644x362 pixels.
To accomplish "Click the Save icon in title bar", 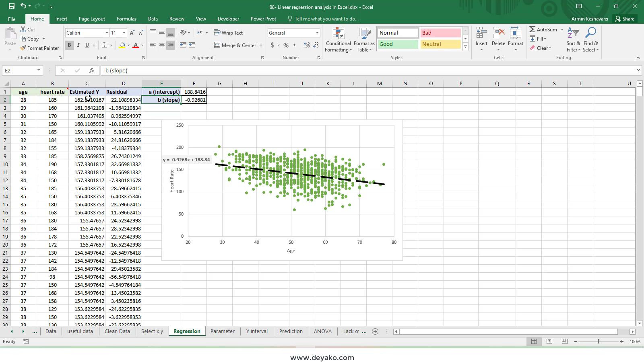I will tap(11, 6).
